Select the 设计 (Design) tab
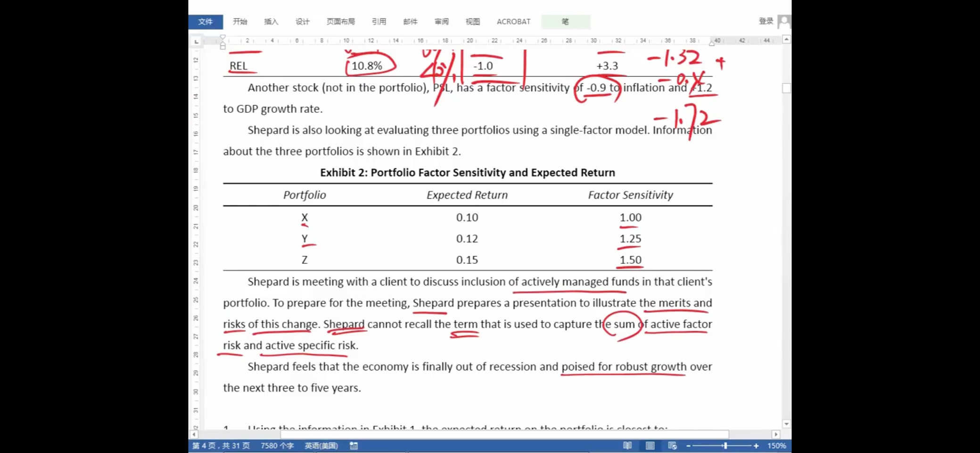This screenshot has width=980, height=453. point(302,22)
